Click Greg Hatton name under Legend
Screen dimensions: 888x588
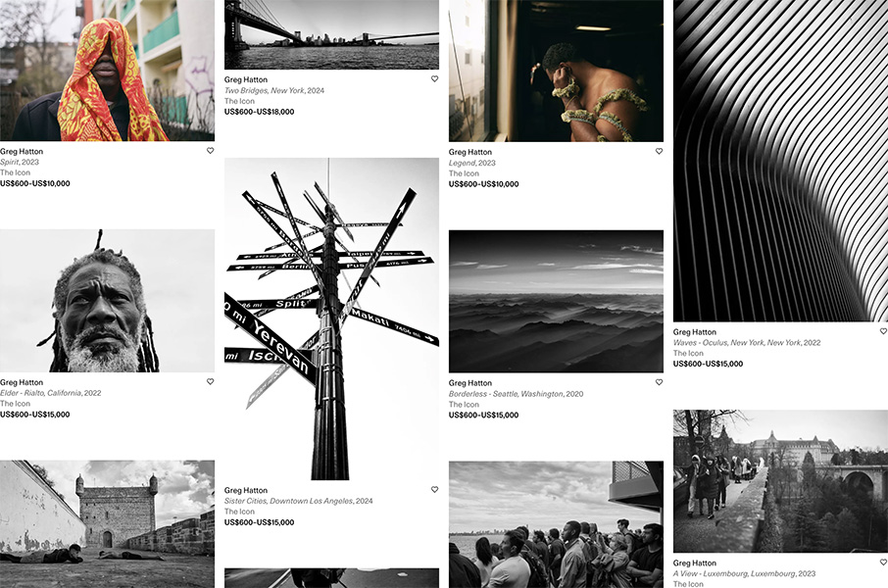pos(470,152)
